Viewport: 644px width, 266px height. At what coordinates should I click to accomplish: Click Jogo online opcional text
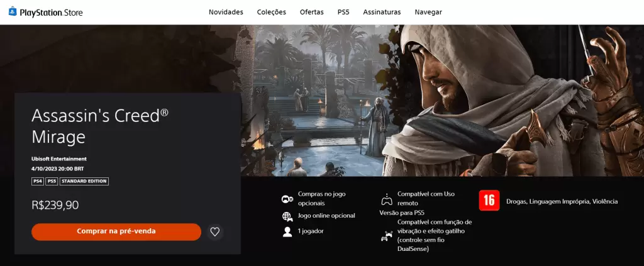pos(326,216)
